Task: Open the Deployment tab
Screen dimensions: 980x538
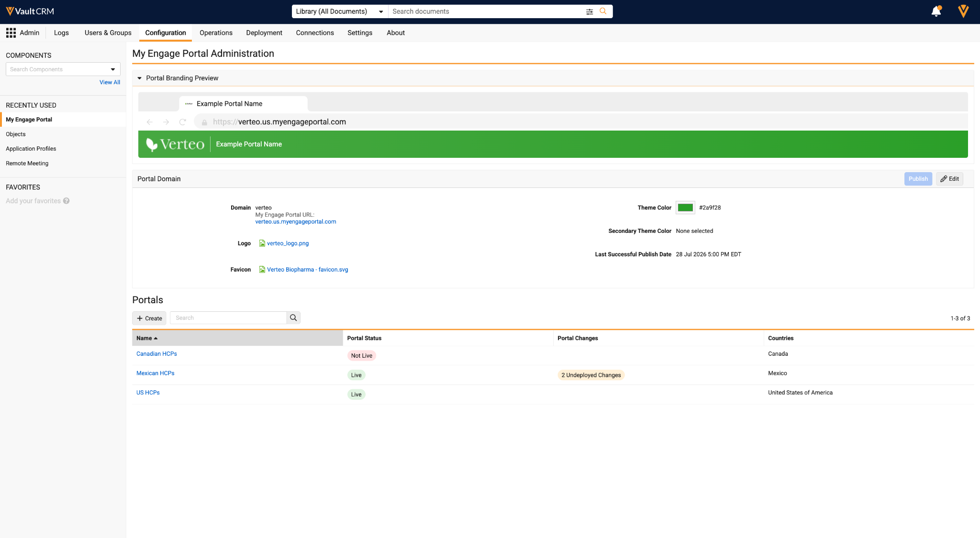Action: coord(264,33)
